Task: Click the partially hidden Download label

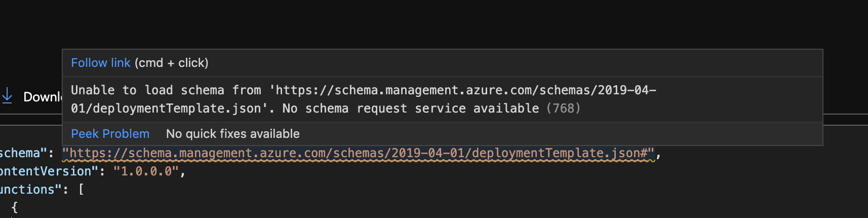Action: (43, 97)
